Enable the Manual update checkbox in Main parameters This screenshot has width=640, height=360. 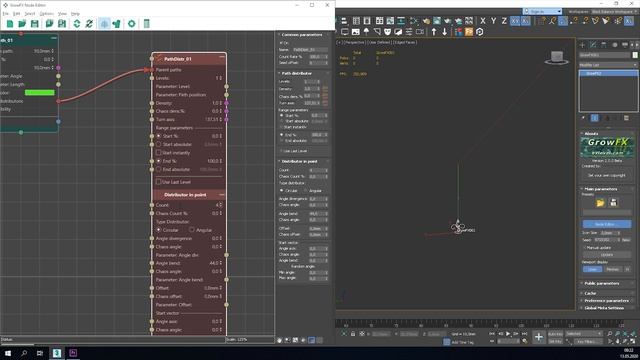(x=585, y=247)
